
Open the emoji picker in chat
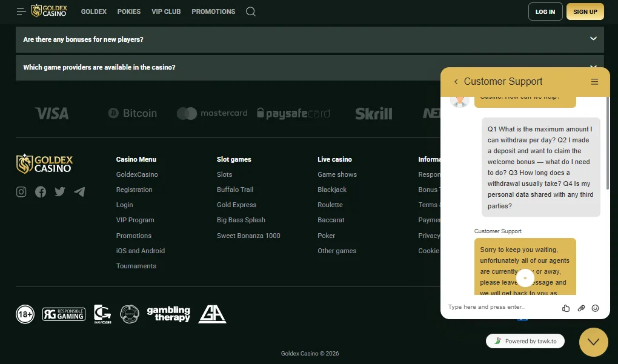point(595,308)
